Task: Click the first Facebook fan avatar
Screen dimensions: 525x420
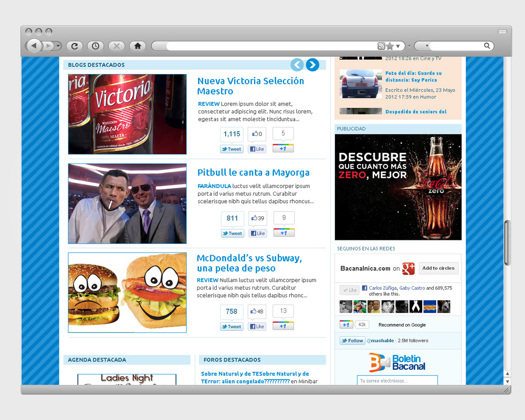Action: pyautogui.click(x=346, y=307)
